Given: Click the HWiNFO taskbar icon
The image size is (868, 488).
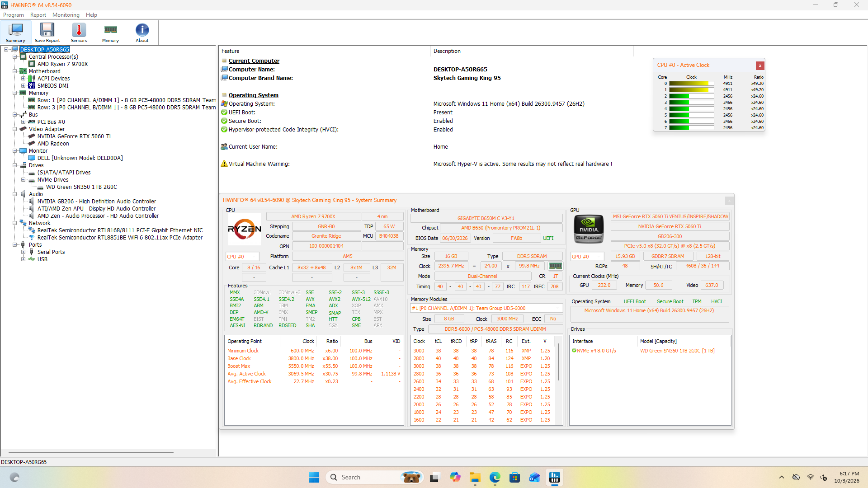Looking at the screenshot, I should click(x=554, y=477).
